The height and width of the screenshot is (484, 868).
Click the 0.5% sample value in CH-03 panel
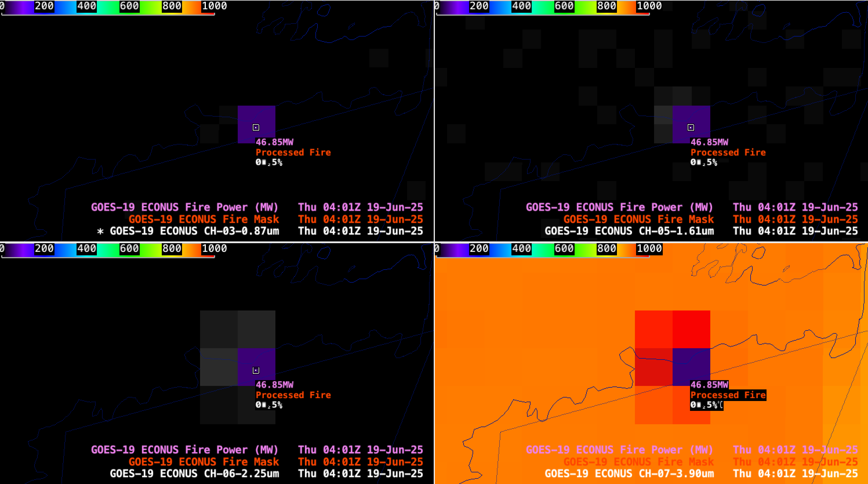coord(269,162)
